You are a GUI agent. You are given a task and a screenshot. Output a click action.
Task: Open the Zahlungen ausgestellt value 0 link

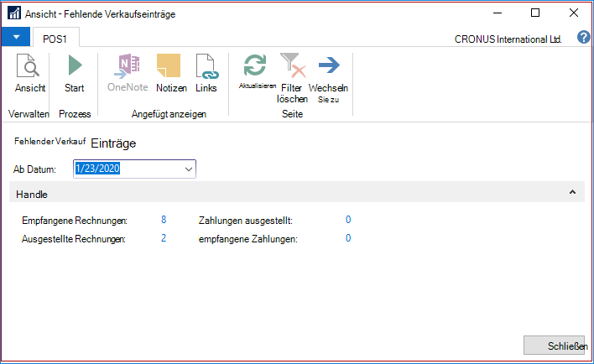tap(348, 220)
